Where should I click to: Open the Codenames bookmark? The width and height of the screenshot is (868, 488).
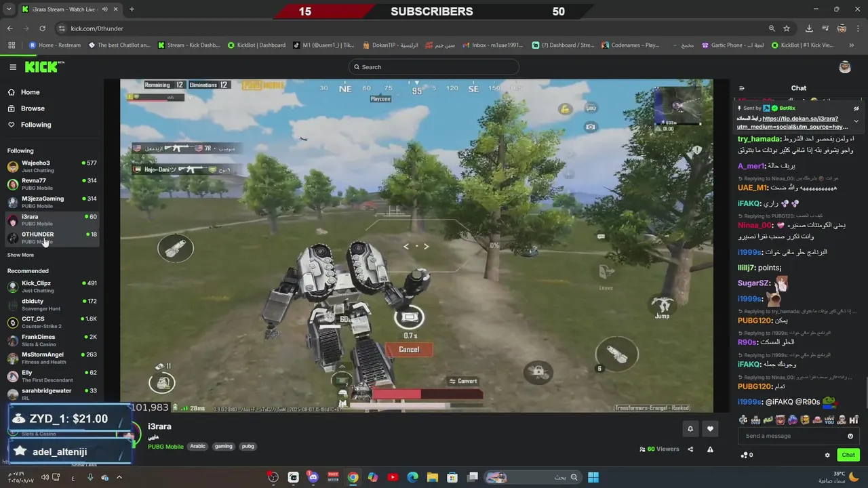click(631, 45)
